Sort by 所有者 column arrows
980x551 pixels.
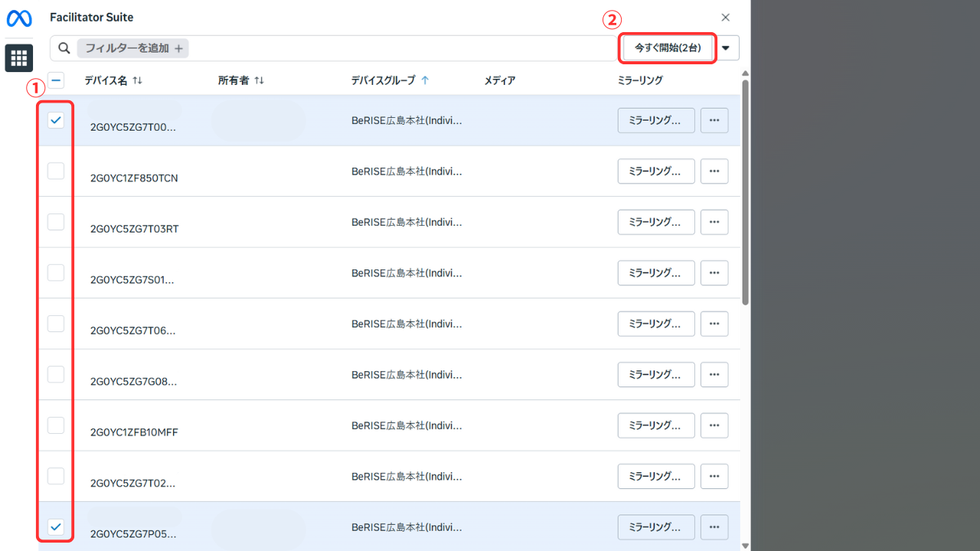point(260,80)
